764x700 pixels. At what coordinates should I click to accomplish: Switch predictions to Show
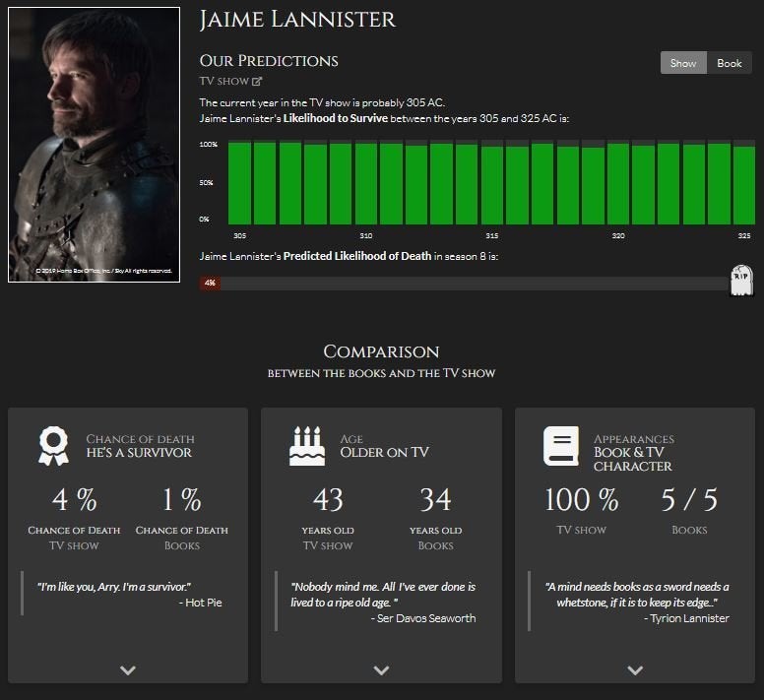[x=683, y=63]
